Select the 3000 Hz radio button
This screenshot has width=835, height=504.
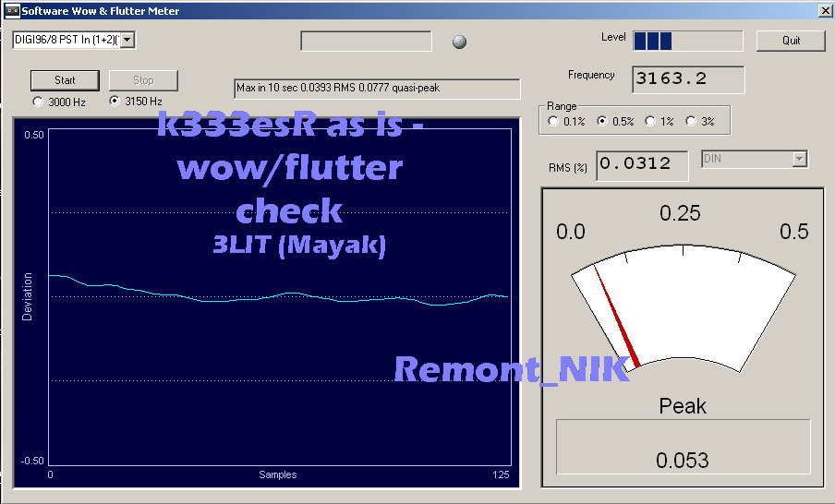click(38, 102)
